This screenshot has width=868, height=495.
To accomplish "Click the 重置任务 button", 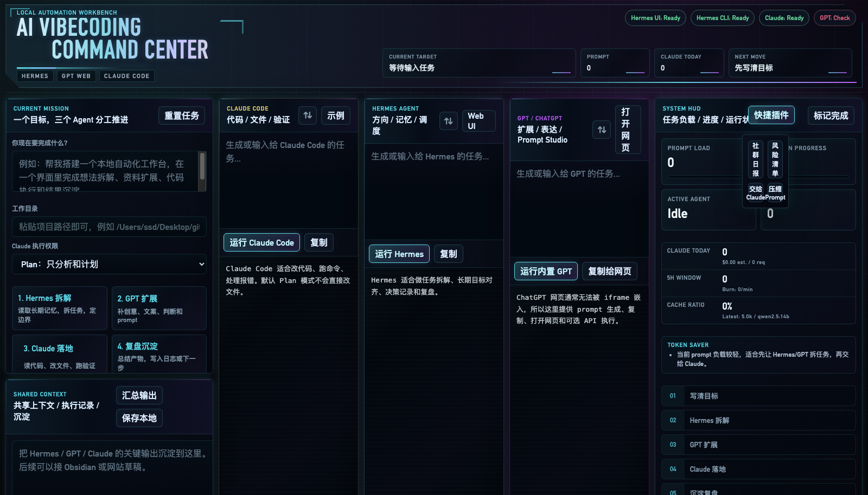I will (182, 115).
